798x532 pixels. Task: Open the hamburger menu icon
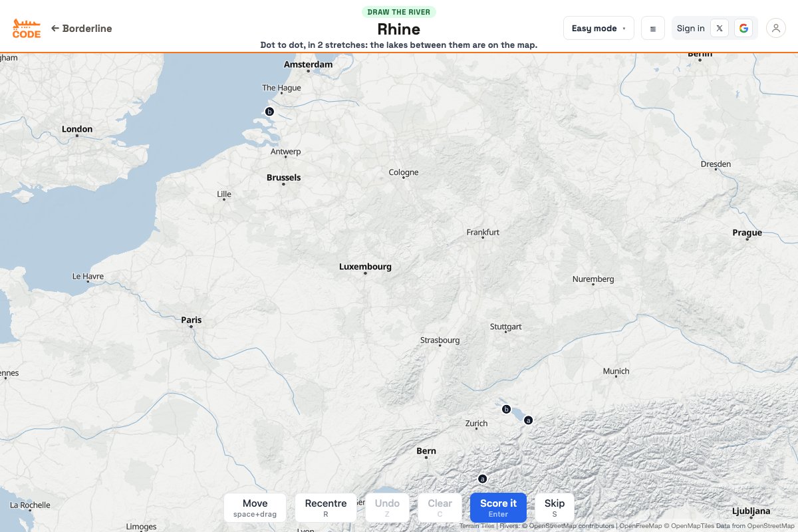pyautogui.click(x=652, y=29)
